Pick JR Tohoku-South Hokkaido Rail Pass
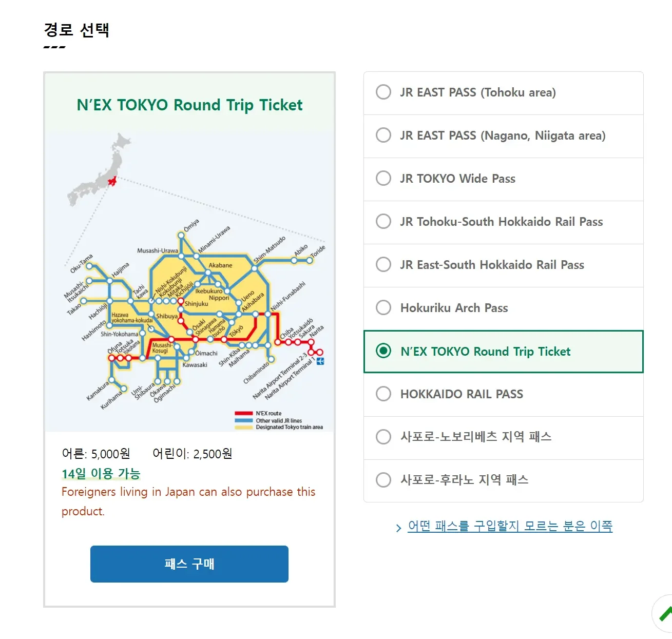The width and height of the screenshot is (672, 639). click(383, 222)
